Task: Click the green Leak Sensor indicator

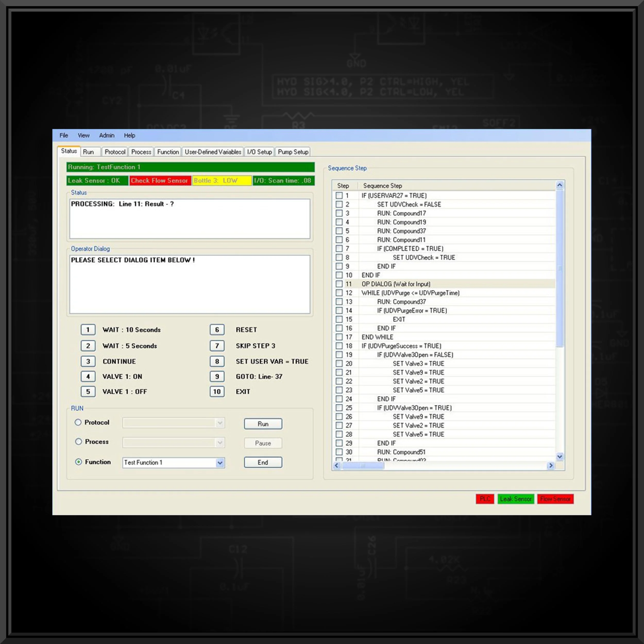Action: point(516,499)
